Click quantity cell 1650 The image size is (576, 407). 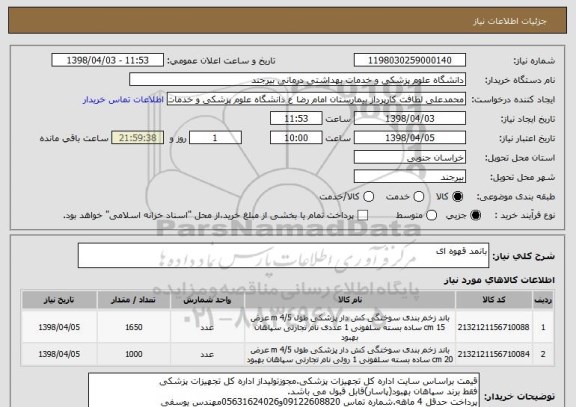[x=134, y=327]
